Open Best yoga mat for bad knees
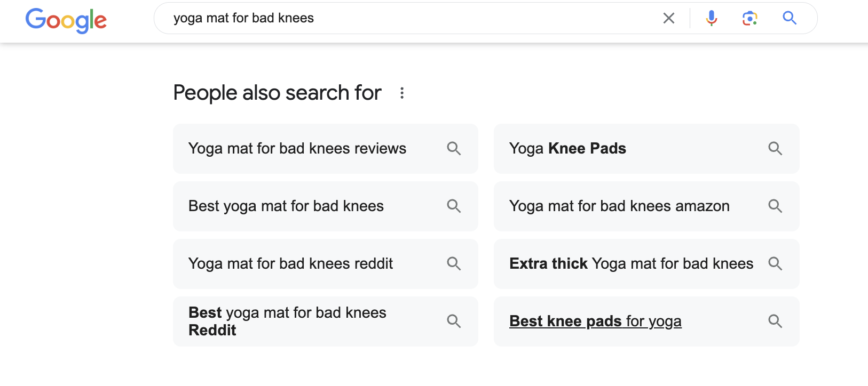 tap(326, 206)
